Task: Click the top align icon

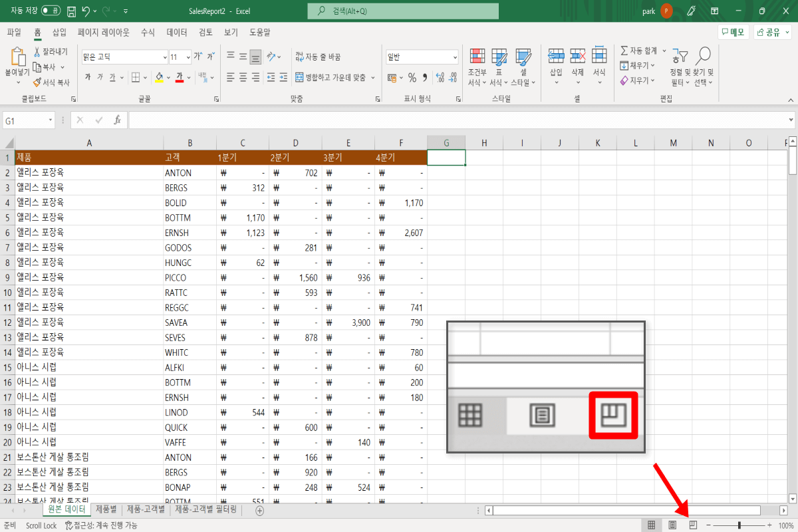Action: click(x=230, y=57)
